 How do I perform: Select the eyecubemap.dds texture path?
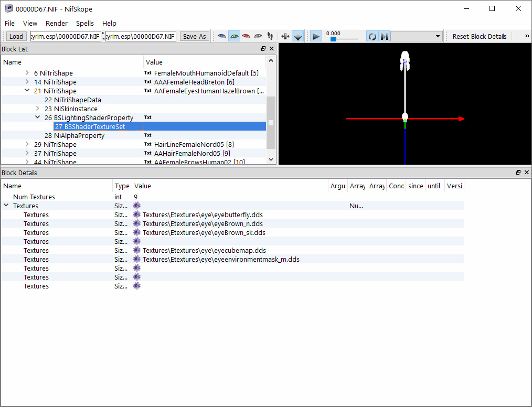204,250
